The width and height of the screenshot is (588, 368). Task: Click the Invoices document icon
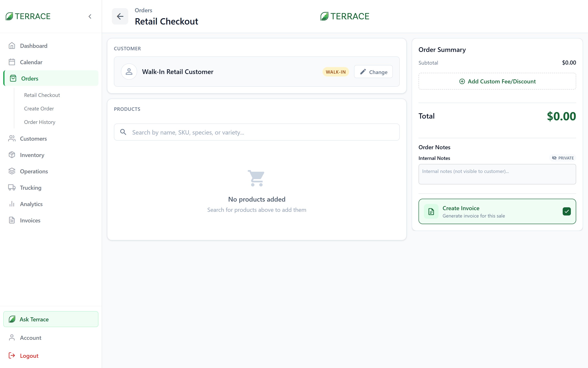click(12, 220)
